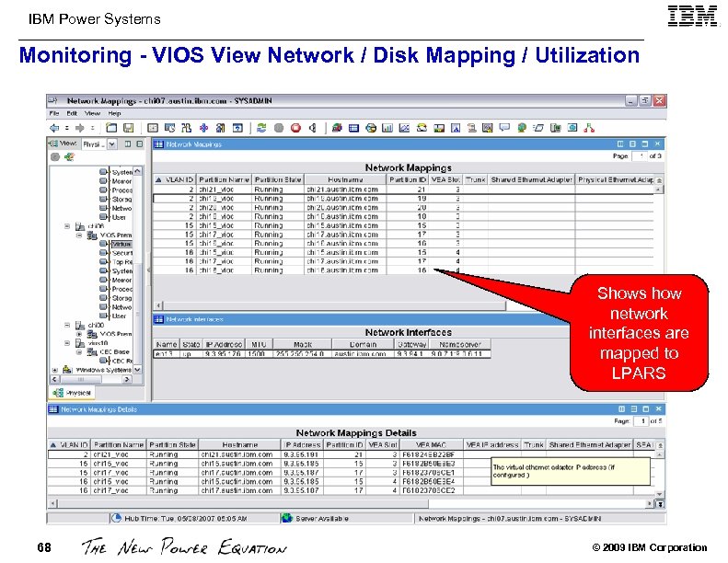Split Navigator pane vertically icon

point(128,144)
